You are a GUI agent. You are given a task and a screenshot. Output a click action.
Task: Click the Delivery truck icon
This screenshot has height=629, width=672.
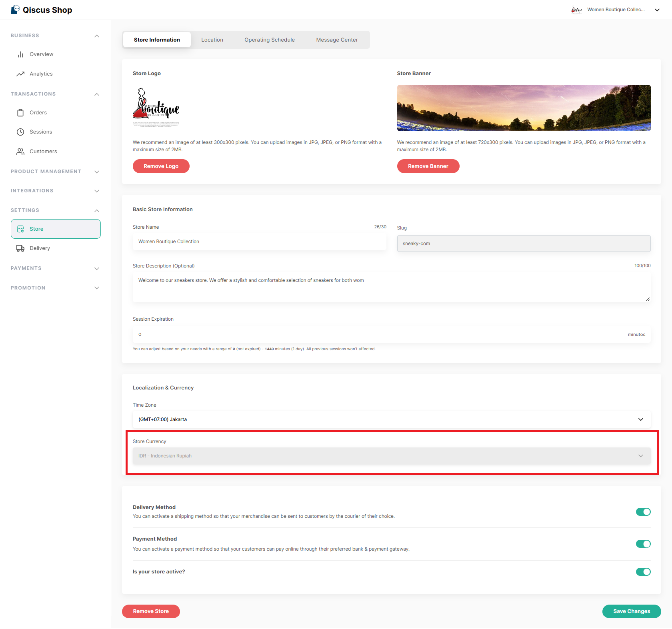click(20, 248)
